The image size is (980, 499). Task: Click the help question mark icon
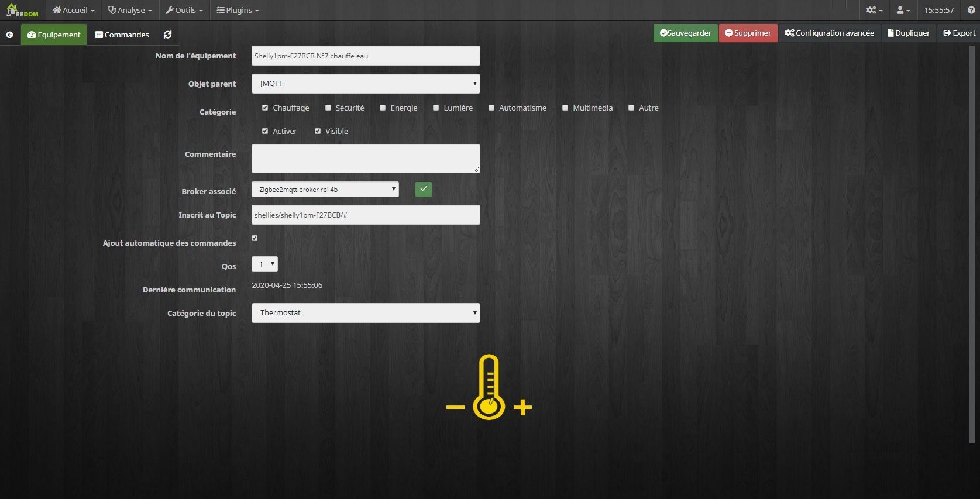click(971, 10)
